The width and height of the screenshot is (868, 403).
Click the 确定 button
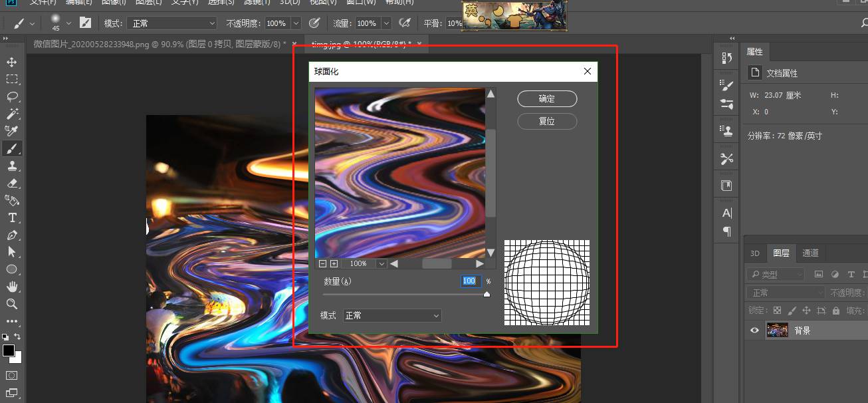547,98
